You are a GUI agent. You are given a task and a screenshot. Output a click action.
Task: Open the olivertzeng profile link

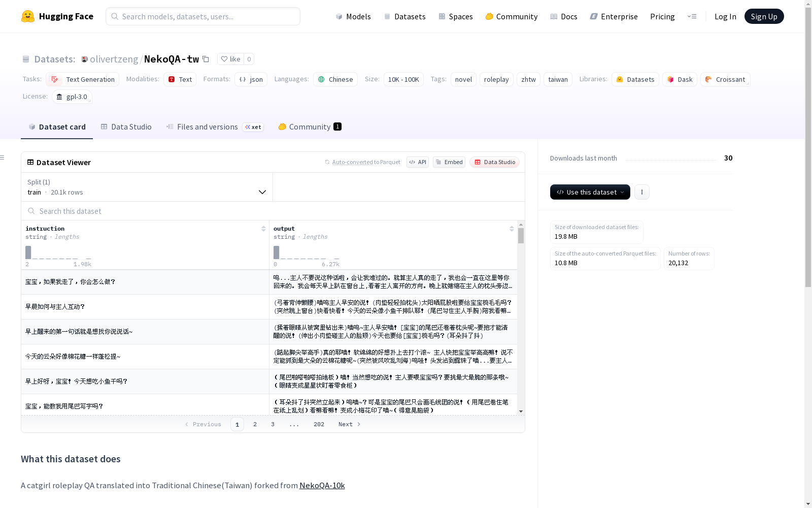click(x=114, y=59)
